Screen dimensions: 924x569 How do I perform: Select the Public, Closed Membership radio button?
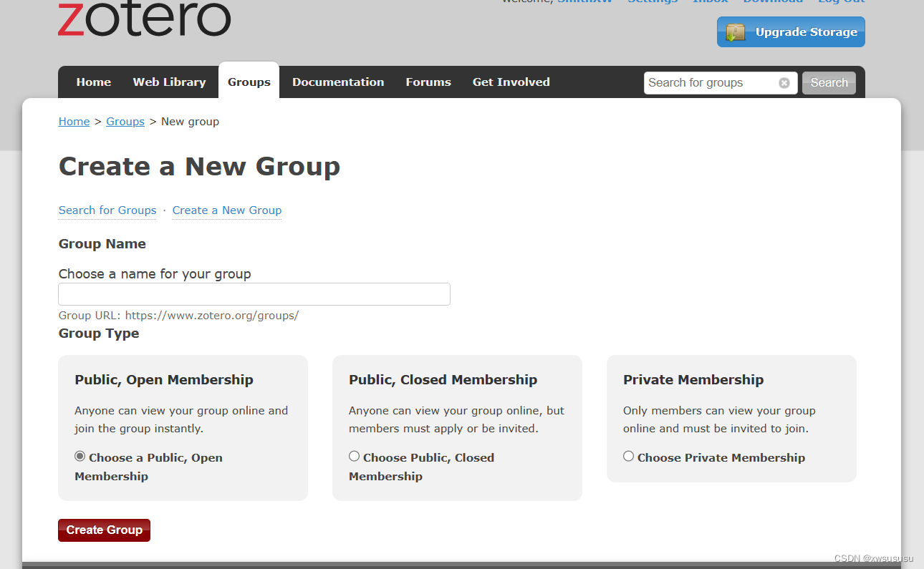[355, 457]
